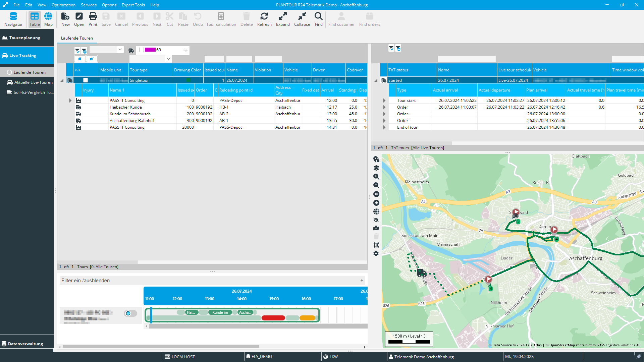Click the Aktuelle Live-Touren sidebar entry
The image size is (644, 362).
tap(33, 82)
